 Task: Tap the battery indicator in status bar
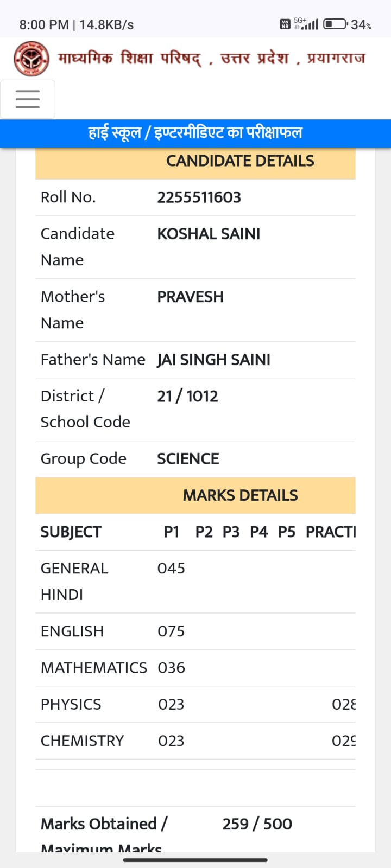click(335, 24)
